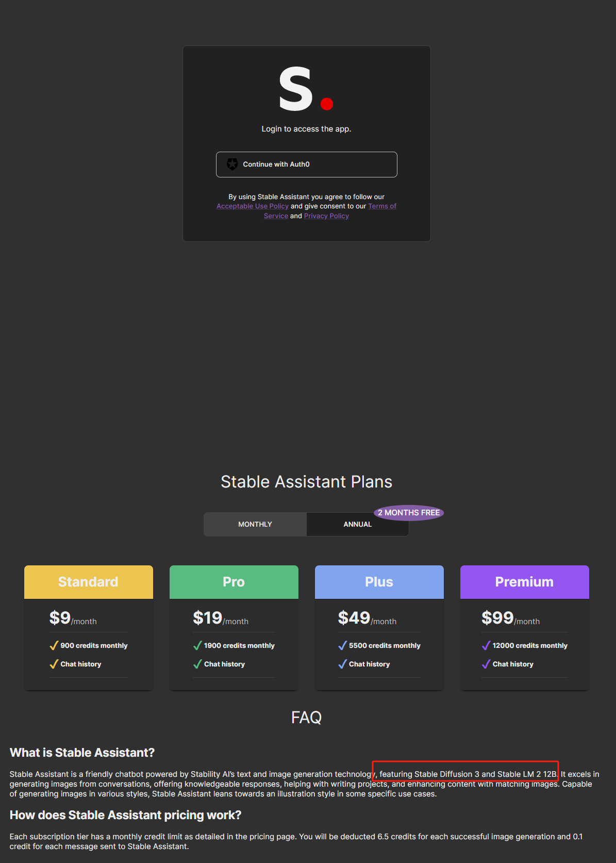Click the FAQ heading

[306, 717]
